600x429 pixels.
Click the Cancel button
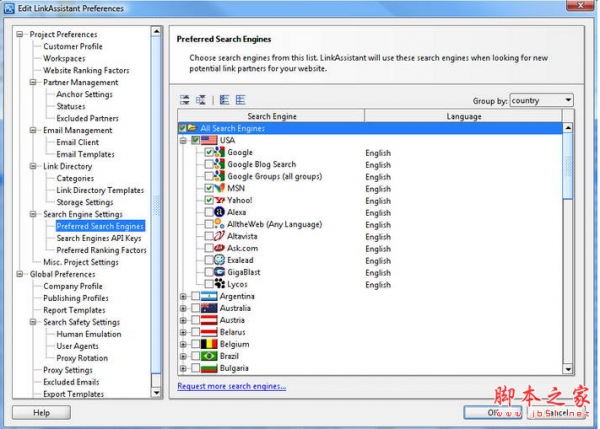[x=557, y=413]
